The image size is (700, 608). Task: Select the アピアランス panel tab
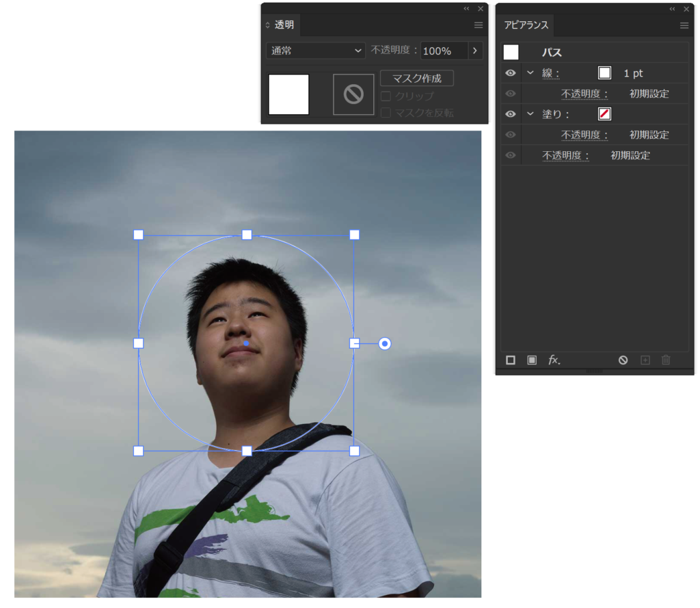[x=526, y=25]
